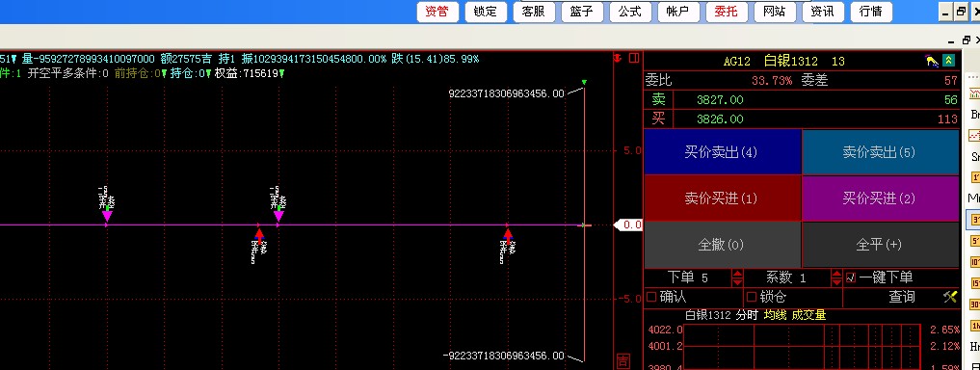
Task: Click the contract code AG12
Action: (737, 62)
